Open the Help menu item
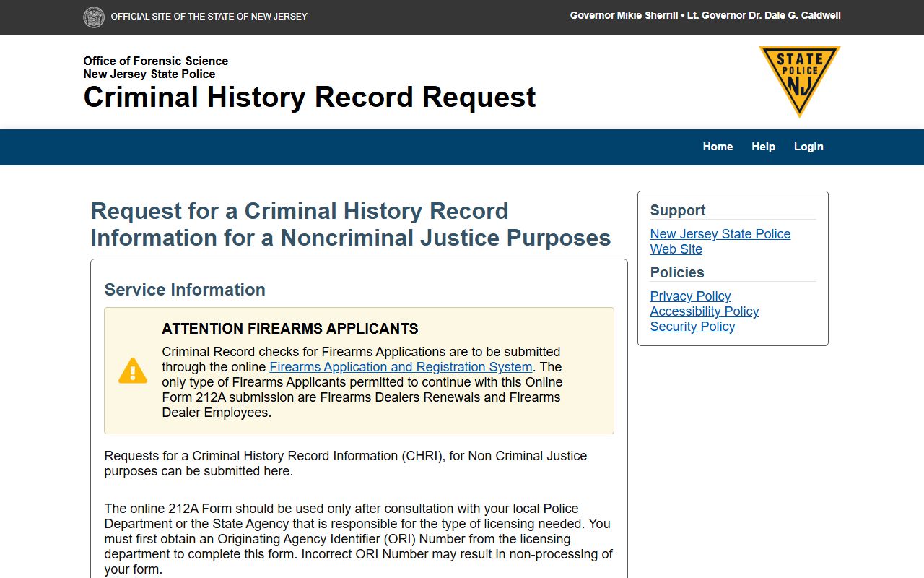Viewport: 924px width, 578px height. [763, 147]
